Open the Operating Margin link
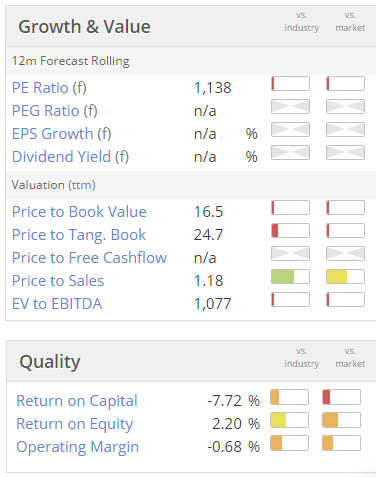The image size is (376, 477). tap(78, 447)
